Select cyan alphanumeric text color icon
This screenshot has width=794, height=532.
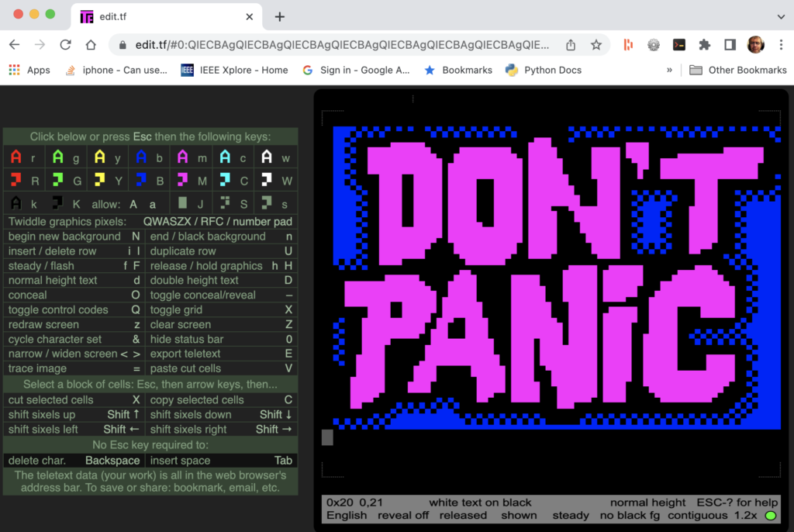[x=225, y=157]
